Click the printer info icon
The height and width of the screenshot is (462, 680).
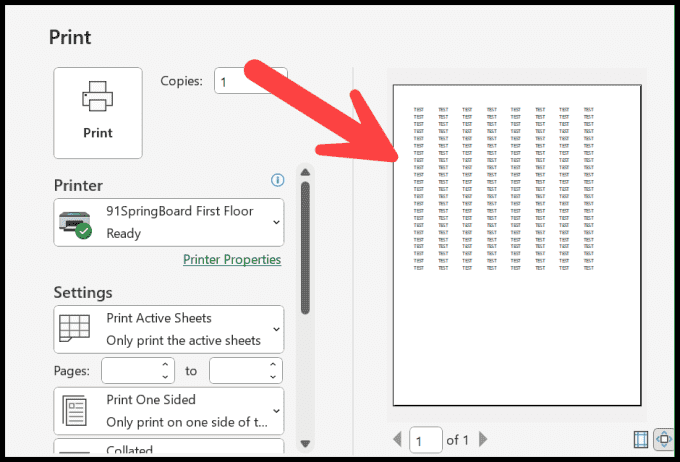[278, 180]
